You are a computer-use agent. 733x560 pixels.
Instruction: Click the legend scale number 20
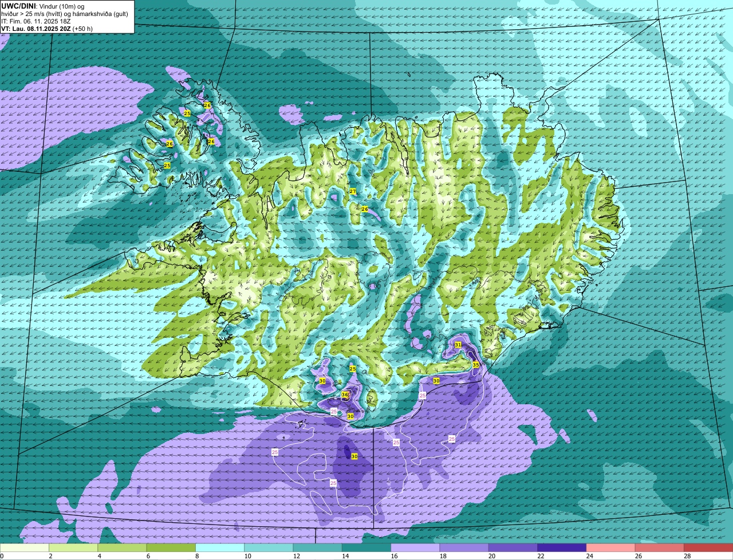[492, 556]
